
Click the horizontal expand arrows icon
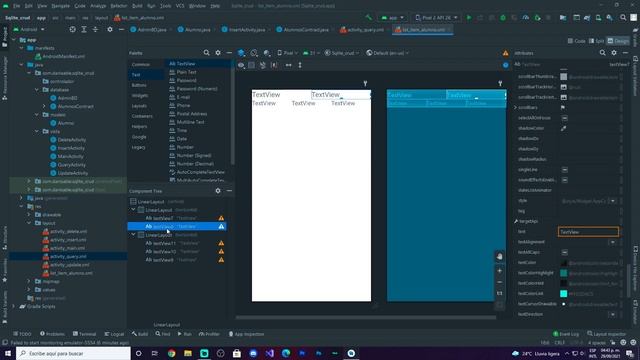tap(289, 65)
